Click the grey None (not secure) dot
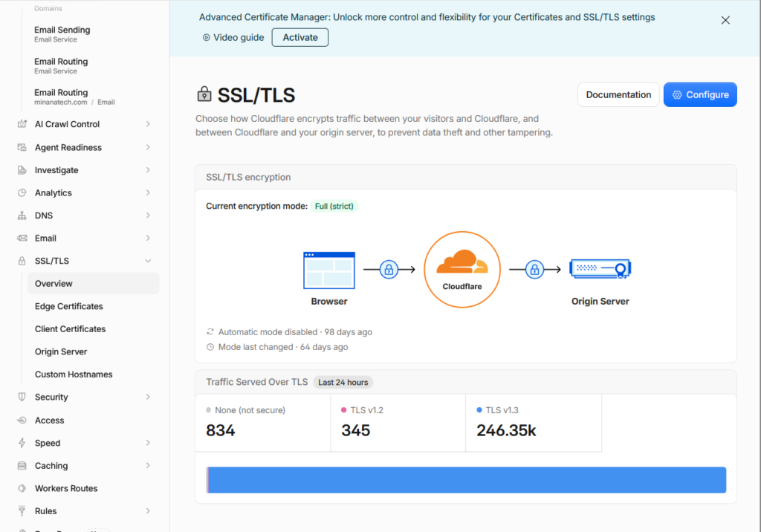761x532 pixels. coord(209,410)
